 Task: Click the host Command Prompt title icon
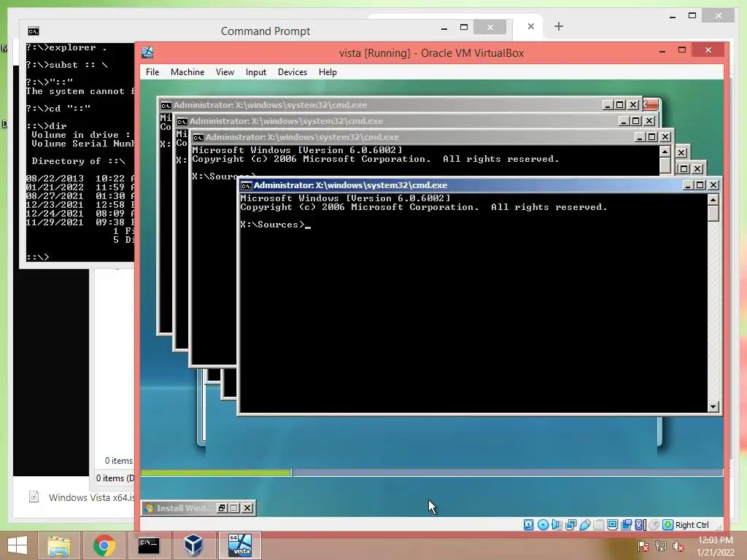click(34, 31)
